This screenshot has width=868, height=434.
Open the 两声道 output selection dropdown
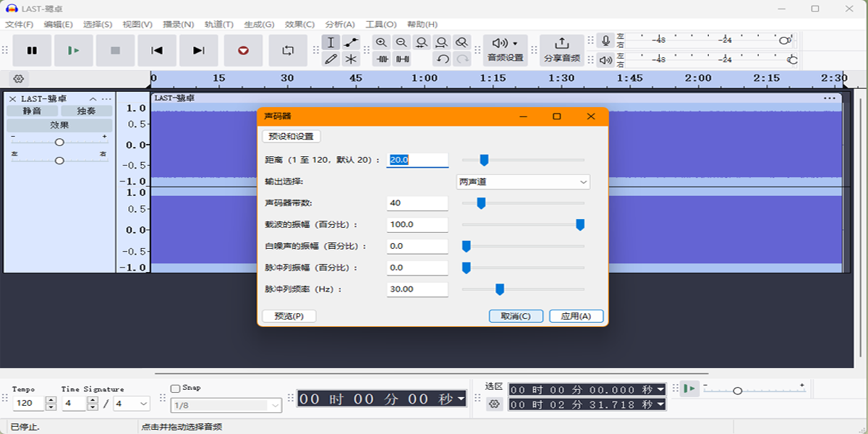(x=521, y=181)
